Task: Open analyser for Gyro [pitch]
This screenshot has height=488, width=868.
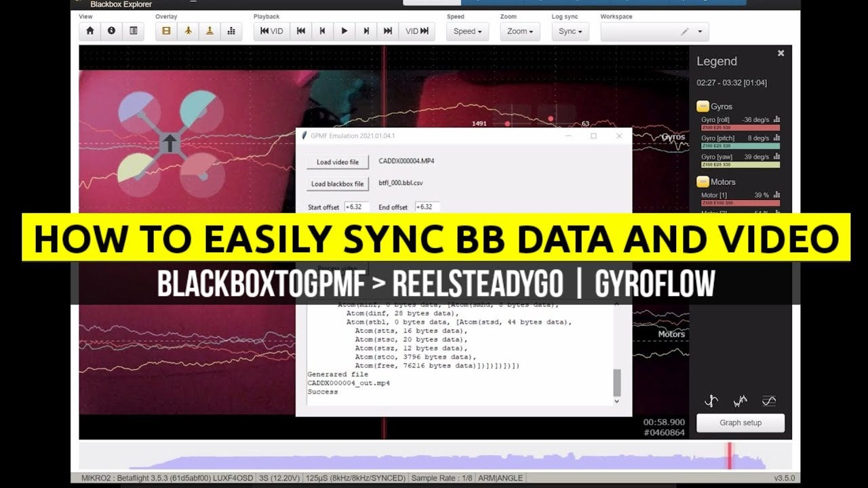Action: click(776, 138)
